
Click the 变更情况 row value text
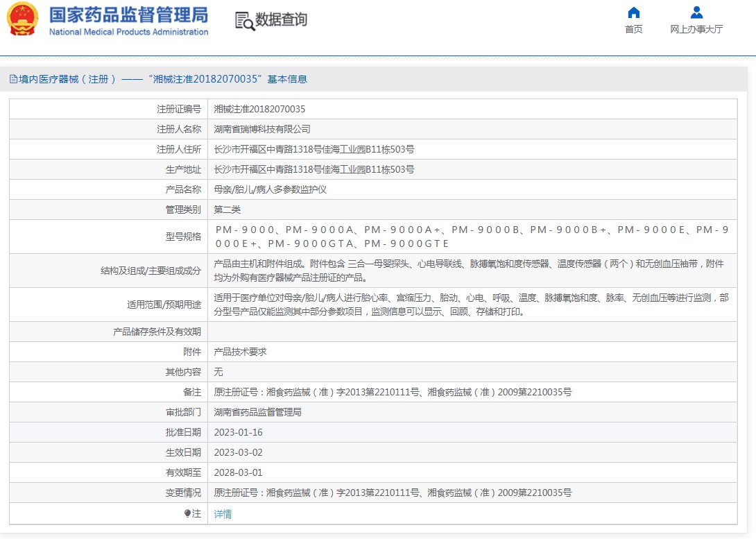pos(393,493)
